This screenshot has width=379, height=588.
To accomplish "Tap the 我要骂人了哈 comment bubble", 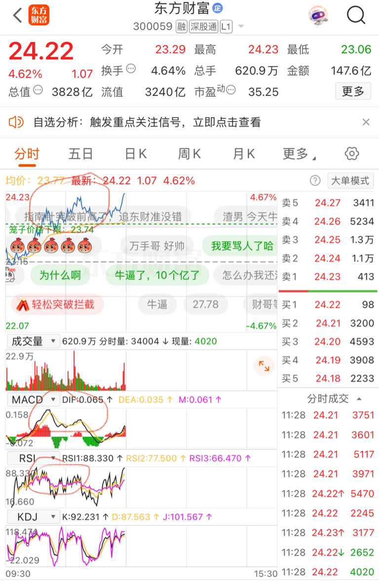I will pyautogui.click(x=240, y=246).
